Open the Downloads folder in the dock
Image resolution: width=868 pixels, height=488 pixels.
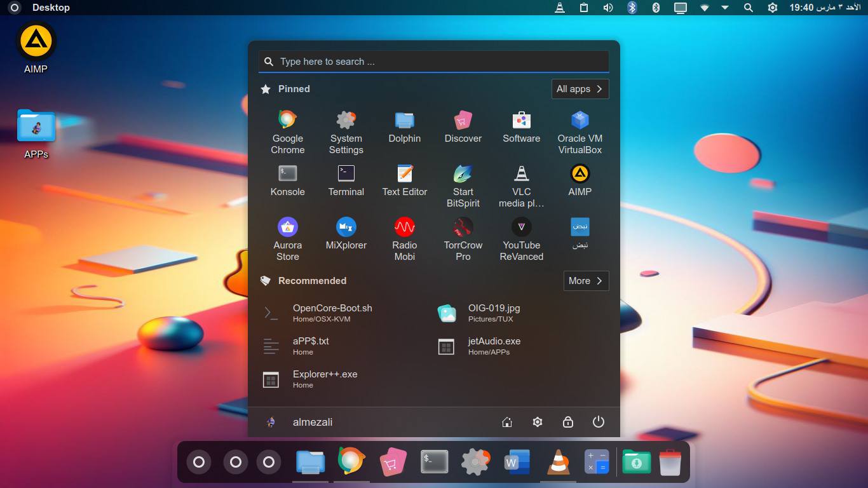click(636, 462)
